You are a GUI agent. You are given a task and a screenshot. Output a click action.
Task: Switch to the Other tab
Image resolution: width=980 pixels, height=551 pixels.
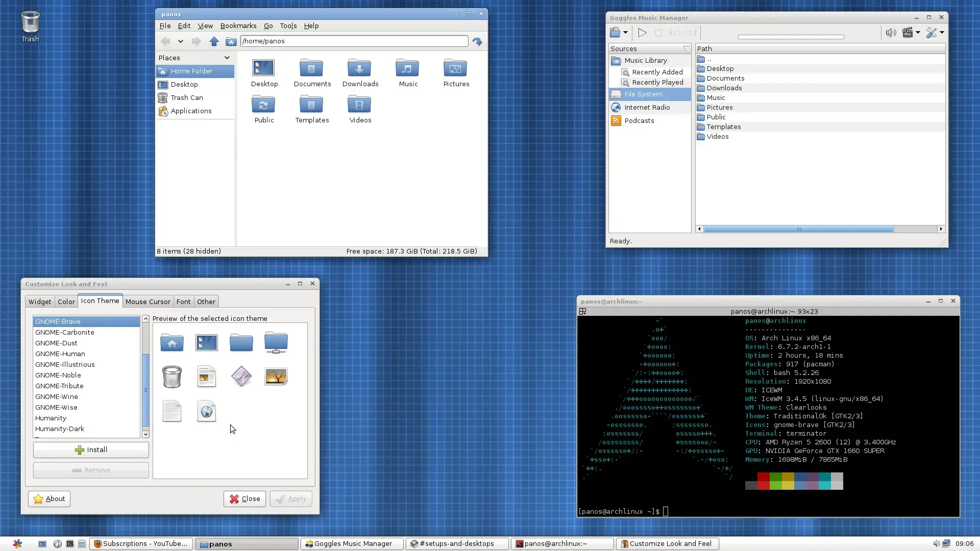pyautogui.click(x=206, y=302)
